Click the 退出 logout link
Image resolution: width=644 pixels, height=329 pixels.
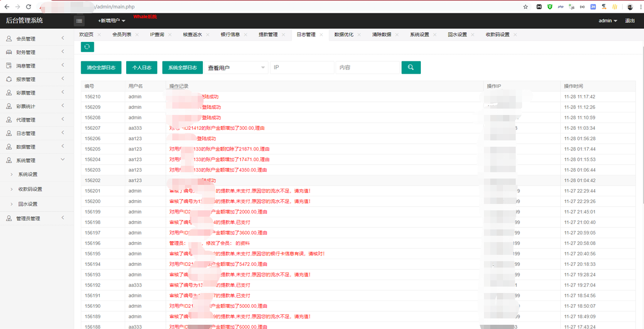pyautogui.click(x=630, y=21)
